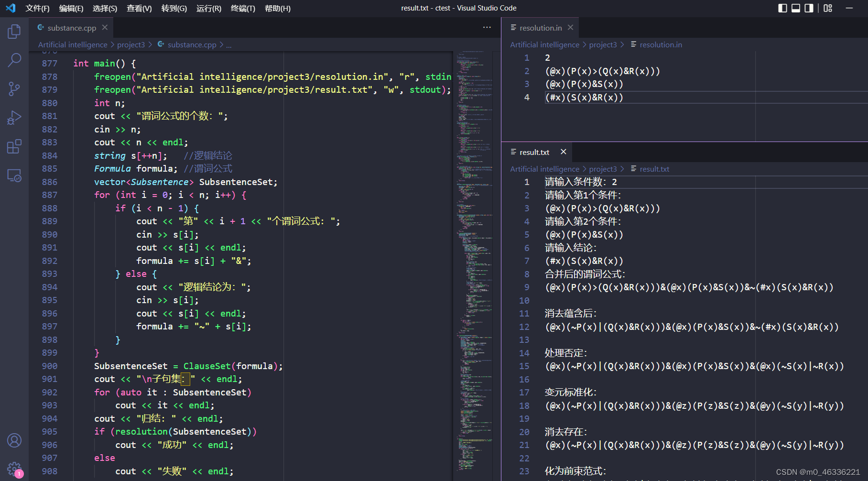The height and width of the screenshot is (481, 868).
Task: Click line number 887 in gutter
Action: point(49,195)
